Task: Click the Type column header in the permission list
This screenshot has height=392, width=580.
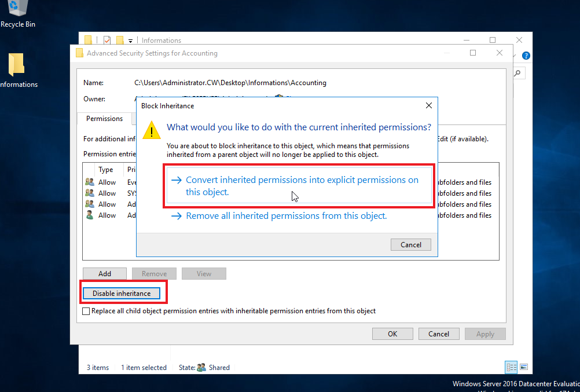Action: pyautogui.click(x=106, y=170)
